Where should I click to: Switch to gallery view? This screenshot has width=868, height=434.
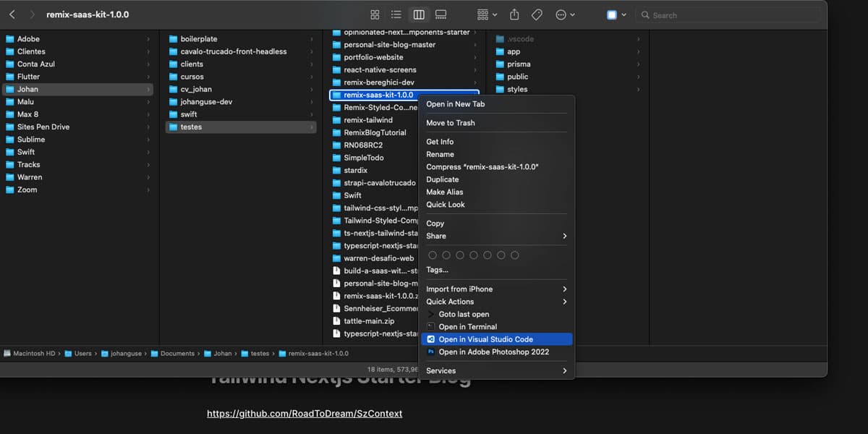[441, 14]
